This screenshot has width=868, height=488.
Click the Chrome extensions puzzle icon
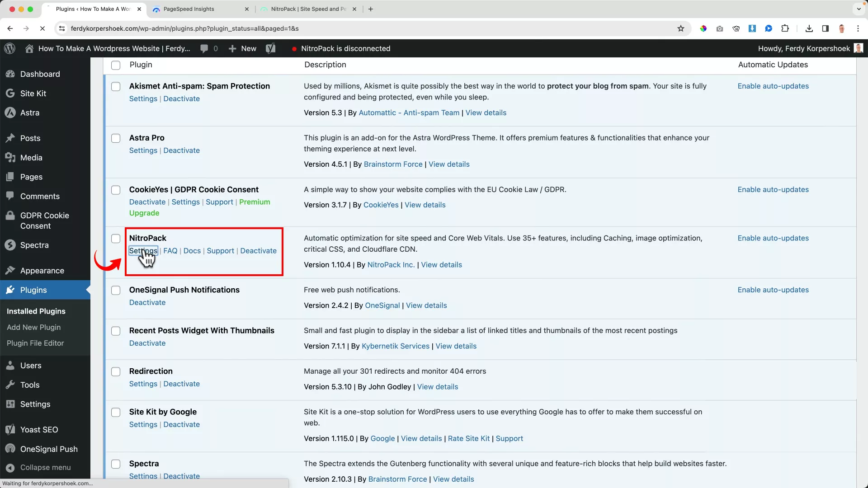click(x=785, y=28)
